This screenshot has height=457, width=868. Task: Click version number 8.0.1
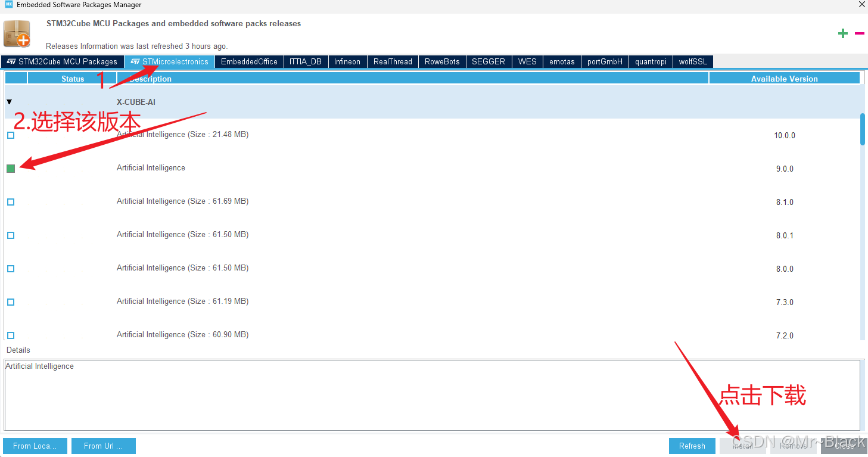[x=785, y=235]
